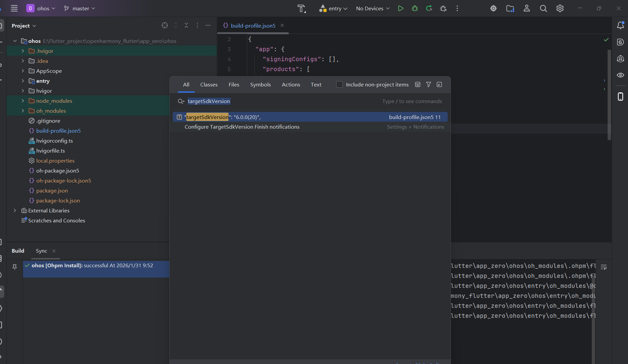Image resolution: width=628 pixels, height=364 pixels.
Task: Switch to Actions search tab
Action: tap(291, 84)
